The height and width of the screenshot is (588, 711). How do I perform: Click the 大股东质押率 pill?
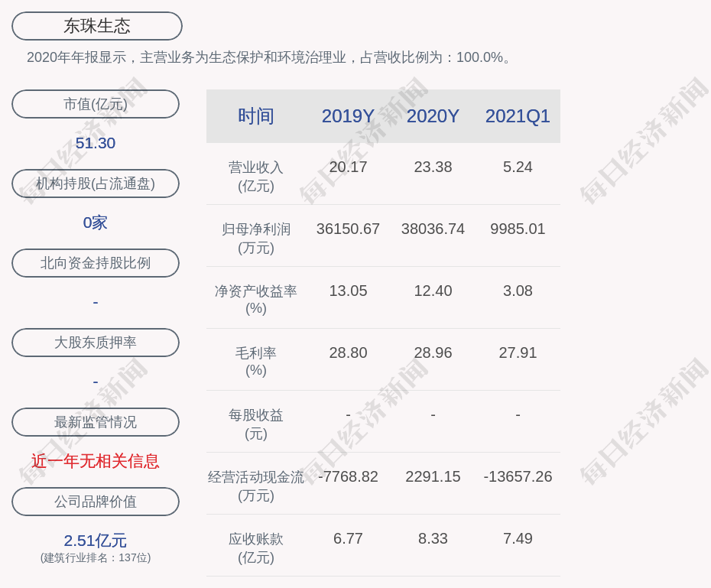(x=96, y=343)
